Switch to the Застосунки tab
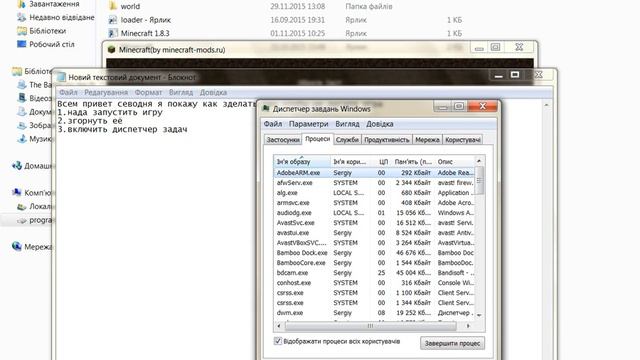Viewport: 640px width, 360px height. point(283,140)
